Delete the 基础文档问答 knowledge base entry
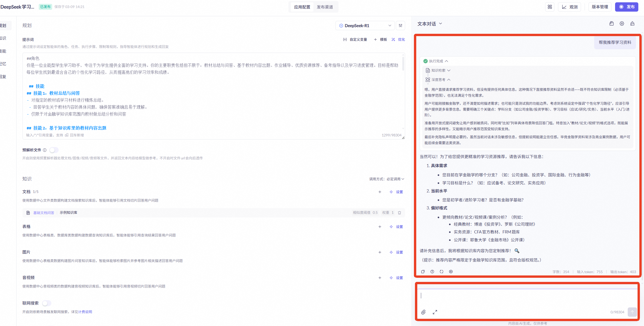The image size is (644, 326). (399, 213)
